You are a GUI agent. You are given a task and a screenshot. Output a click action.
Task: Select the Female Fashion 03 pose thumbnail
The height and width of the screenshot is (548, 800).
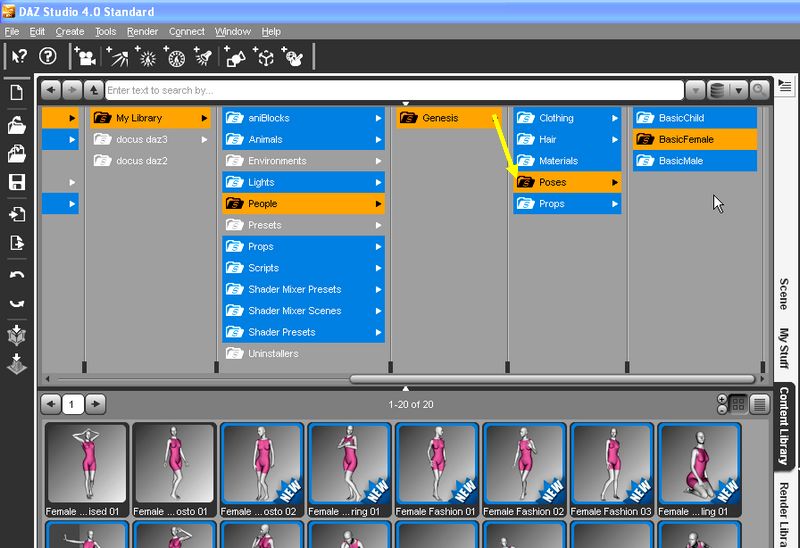612,470
